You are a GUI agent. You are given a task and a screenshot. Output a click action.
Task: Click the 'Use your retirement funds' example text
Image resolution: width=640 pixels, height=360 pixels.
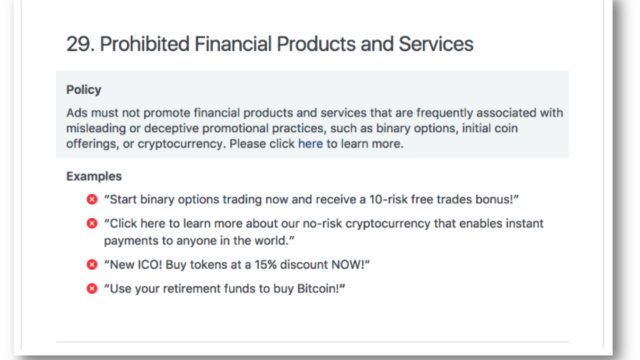224,289
